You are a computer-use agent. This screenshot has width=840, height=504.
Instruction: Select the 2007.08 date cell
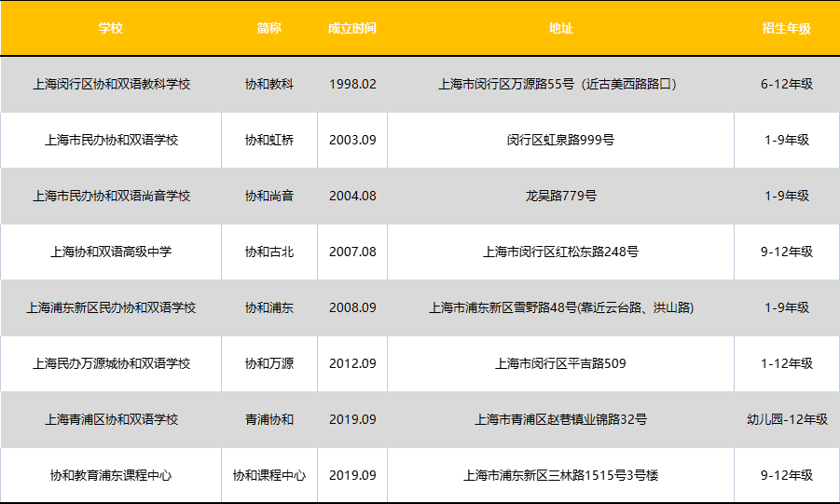[x=352, y=252]
